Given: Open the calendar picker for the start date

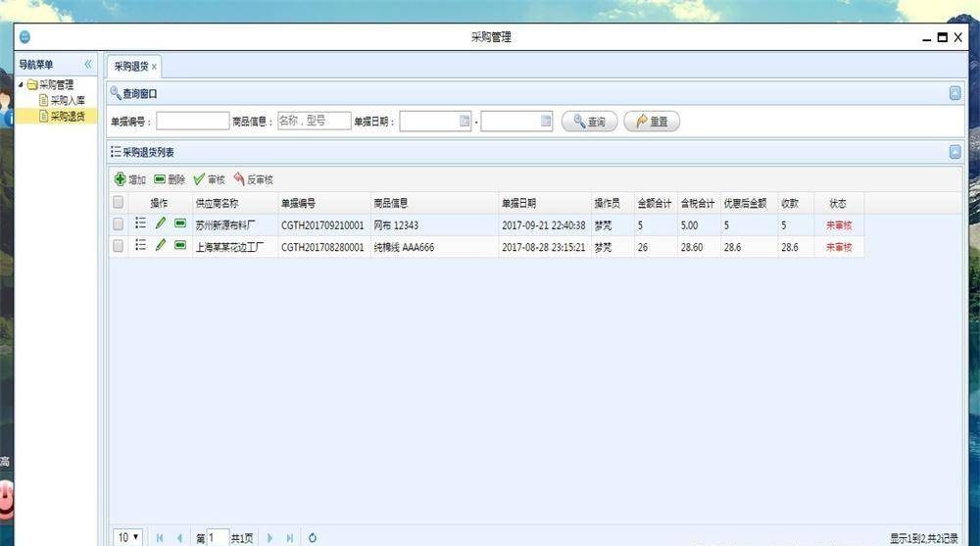Looking at the screenshot, I should pos(465,122).
